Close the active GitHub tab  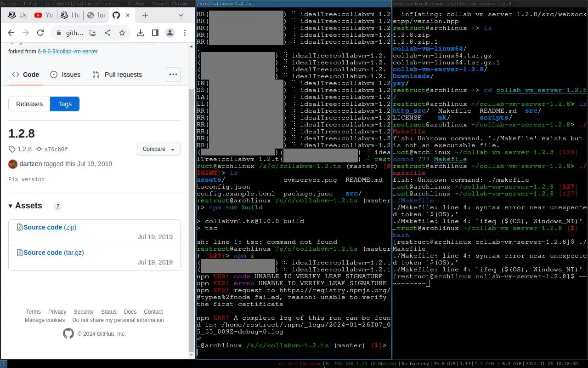click(x=128, y=15)
